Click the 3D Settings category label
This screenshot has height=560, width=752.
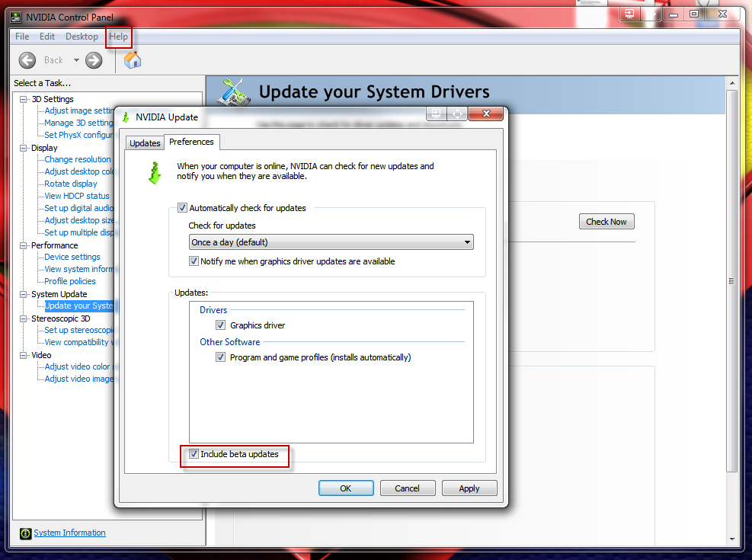(53, 99)
